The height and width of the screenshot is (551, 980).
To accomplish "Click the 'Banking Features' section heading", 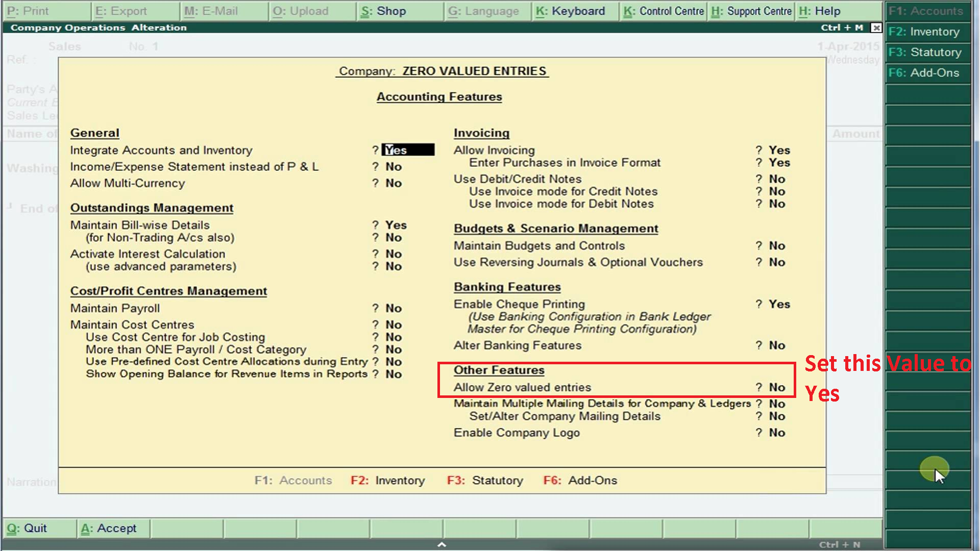I will (507, 287).
